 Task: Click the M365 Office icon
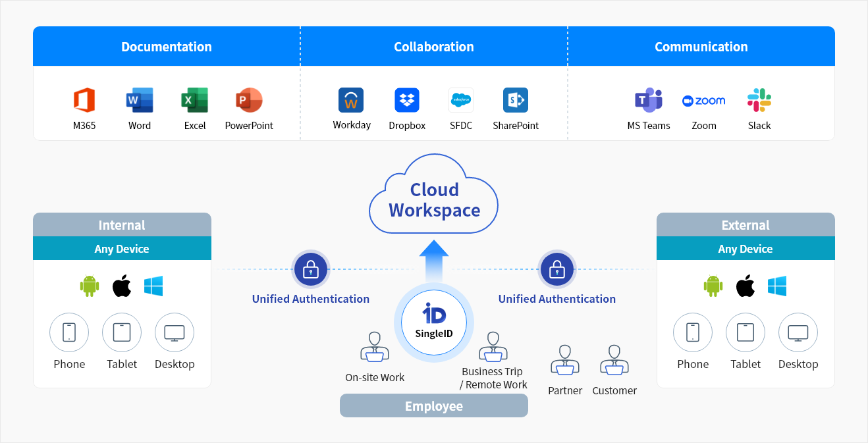[84, 100]
